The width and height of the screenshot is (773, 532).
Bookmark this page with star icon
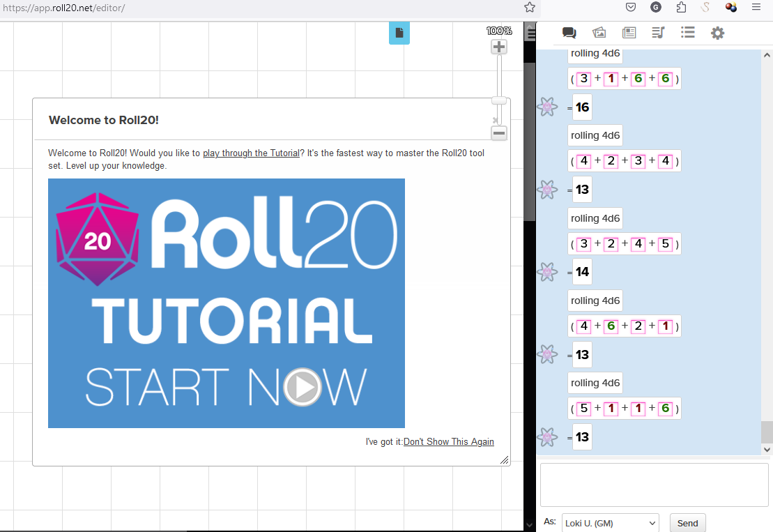click(x=530, y=8)
